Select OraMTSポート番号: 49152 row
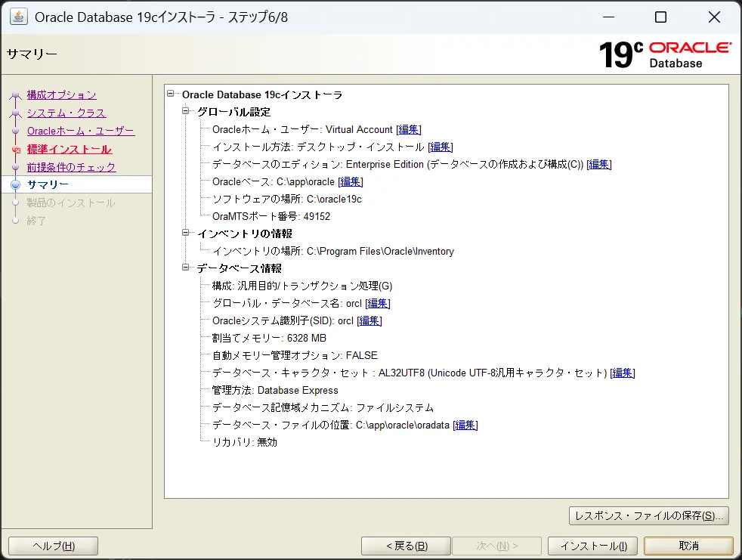 click(271, 217)
